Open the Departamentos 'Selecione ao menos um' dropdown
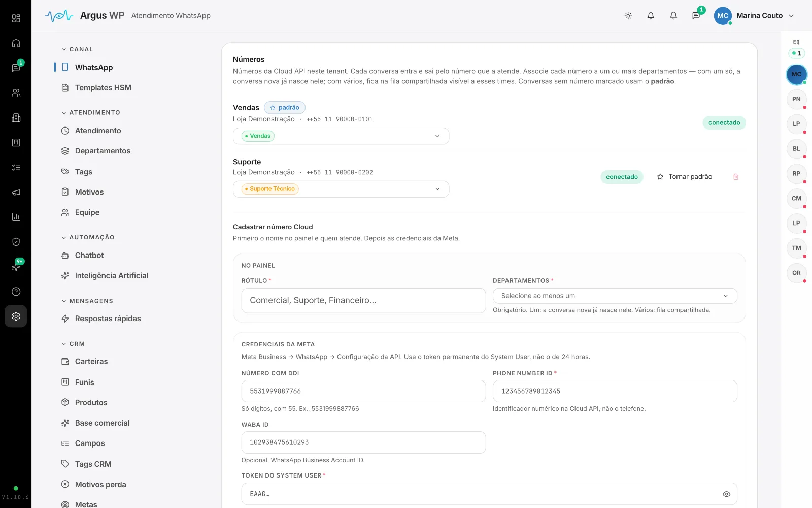Viewport: 812px width, 508px height. [x=615, y=296]
